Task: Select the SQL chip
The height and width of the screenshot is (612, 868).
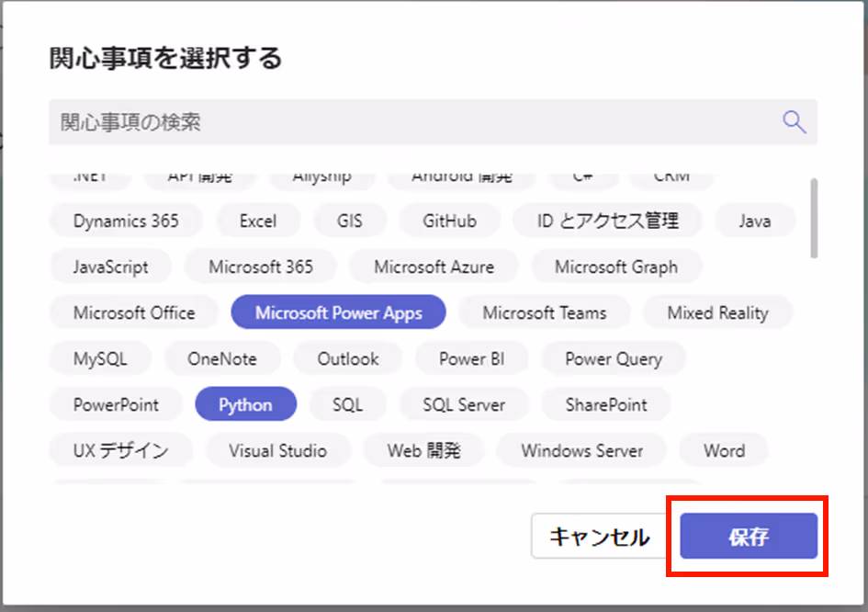Action: point(347,404)
